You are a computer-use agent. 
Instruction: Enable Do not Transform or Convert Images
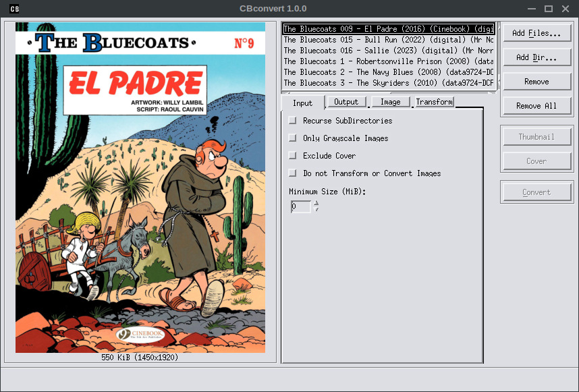click(292, 173)
